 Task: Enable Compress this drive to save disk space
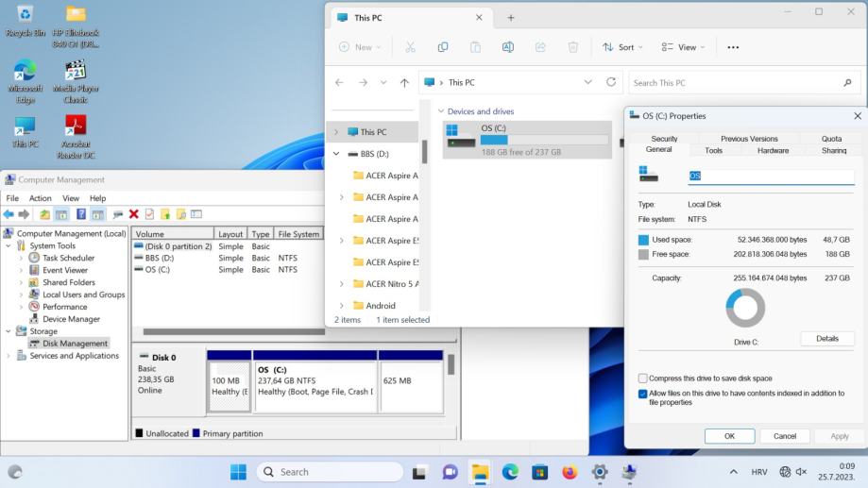point(643,378)
